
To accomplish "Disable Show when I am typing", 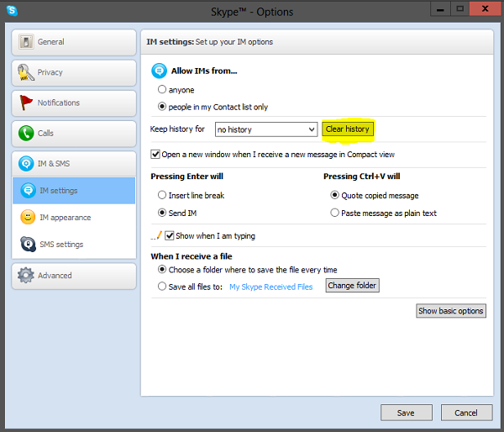I will click(x=170, y=236).
